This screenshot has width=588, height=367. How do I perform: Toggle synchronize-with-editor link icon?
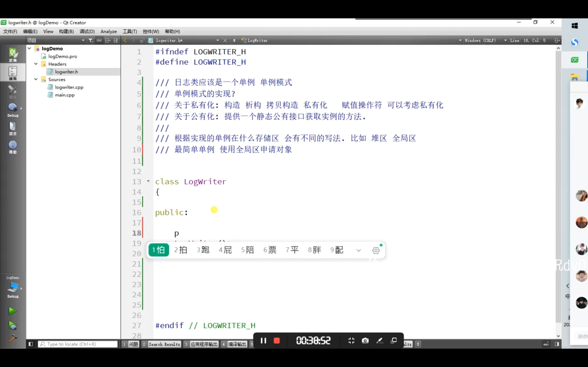[x=99, y=41]
